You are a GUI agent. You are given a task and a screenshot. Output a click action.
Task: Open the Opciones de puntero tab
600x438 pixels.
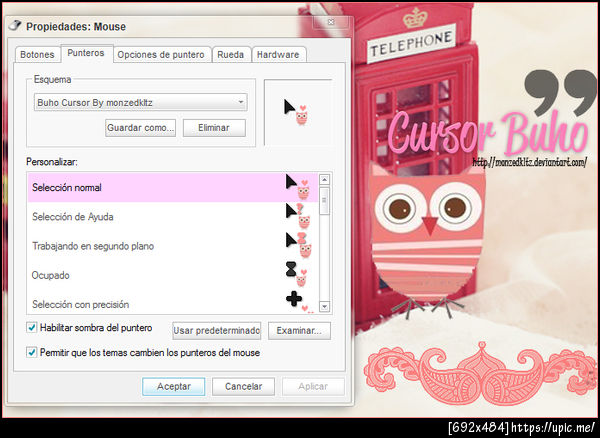click(x=161, y=55)
